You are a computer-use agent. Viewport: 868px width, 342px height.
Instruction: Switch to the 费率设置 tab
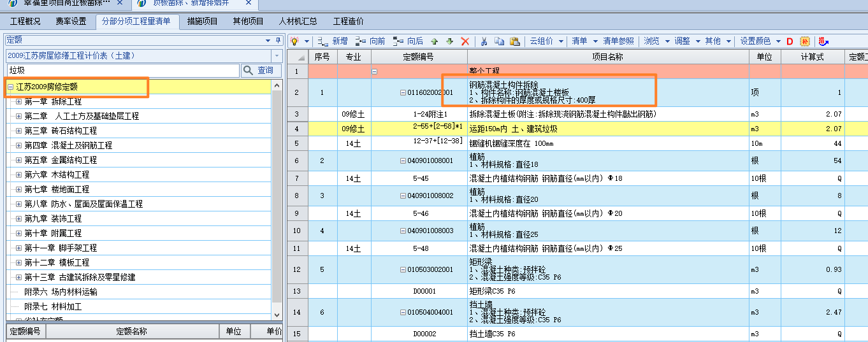click(x=71, y=21)
